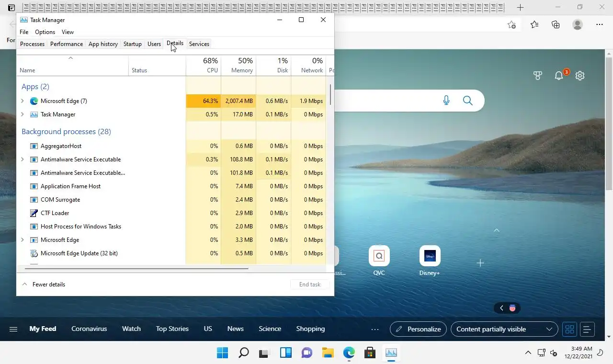
Task: Switch to list feed layout icon
Action: click(588, 329)
